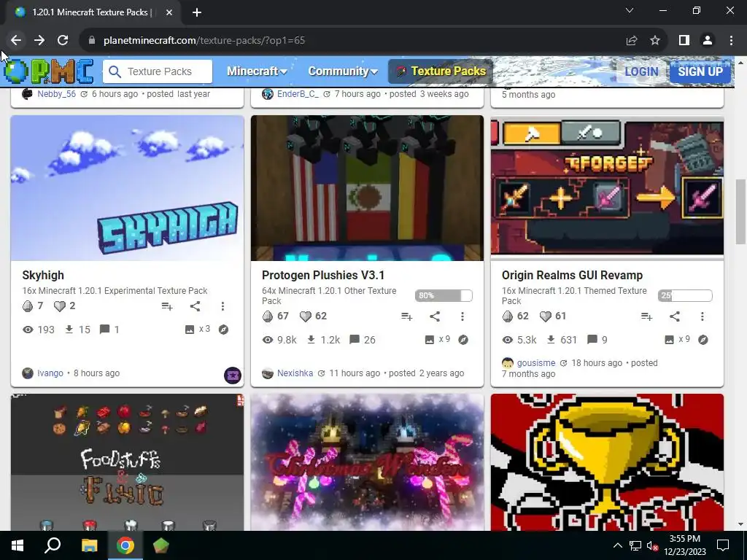Image resolution: width=747 pixels, height=560 pixels.
Task: Expand the Minecraft menu
Action: tap(257, 71)
